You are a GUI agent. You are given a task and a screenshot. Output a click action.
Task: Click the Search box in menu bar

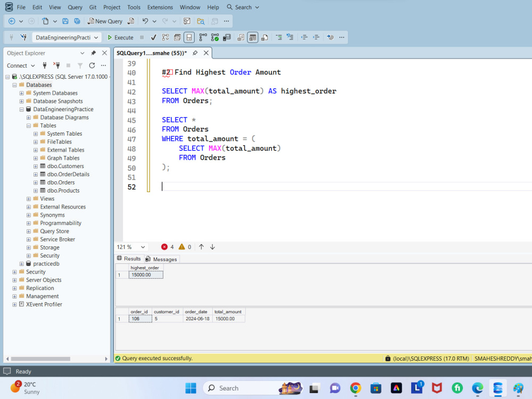[243, 7]
